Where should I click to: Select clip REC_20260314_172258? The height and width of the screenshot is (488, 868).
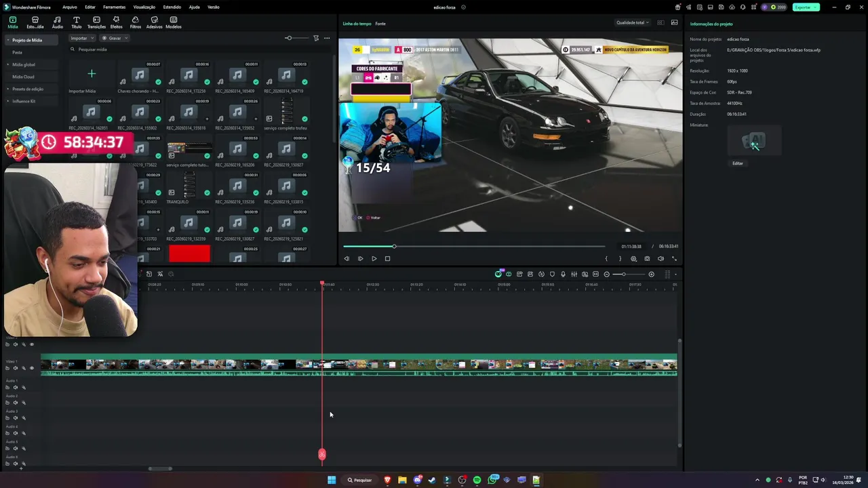(x=189, y=78)
